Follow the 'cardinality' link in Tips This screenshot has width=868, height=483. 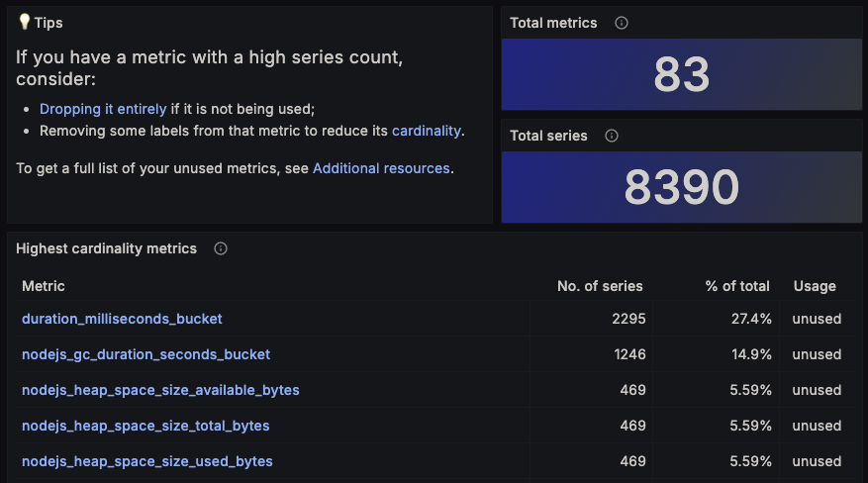426,131
